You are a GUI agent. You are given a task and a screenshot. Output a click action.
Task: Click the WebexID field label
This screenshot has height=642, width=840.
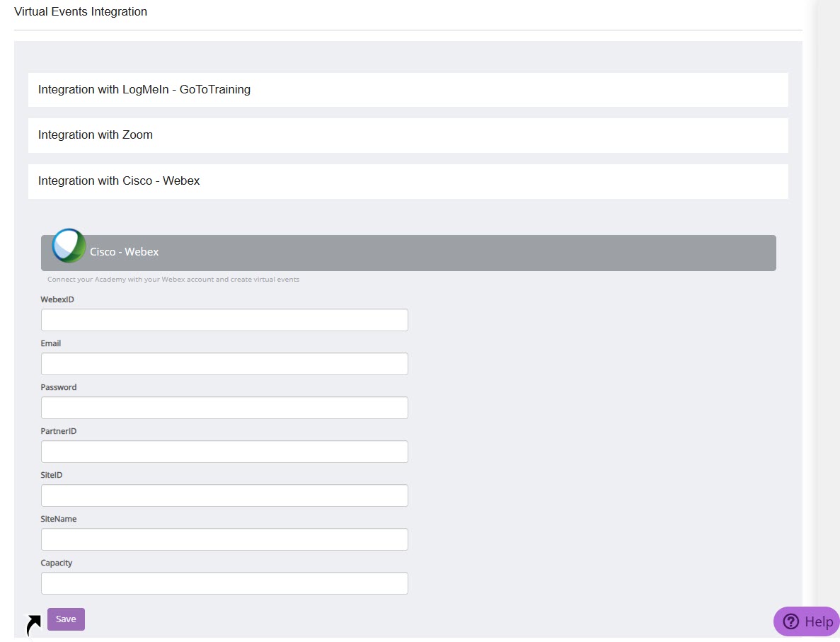pos(57,299)
